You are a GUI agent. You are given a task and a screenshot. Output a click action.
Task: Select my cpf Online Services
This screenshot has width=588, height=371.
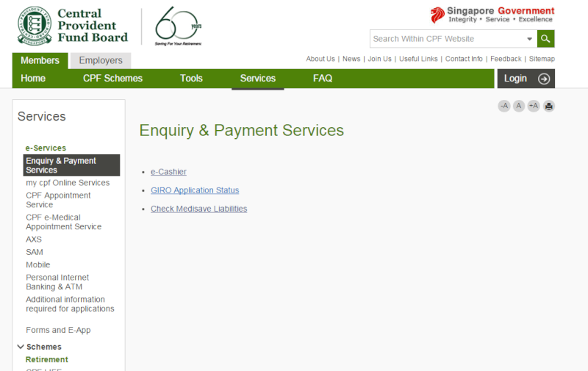[68, 183]
